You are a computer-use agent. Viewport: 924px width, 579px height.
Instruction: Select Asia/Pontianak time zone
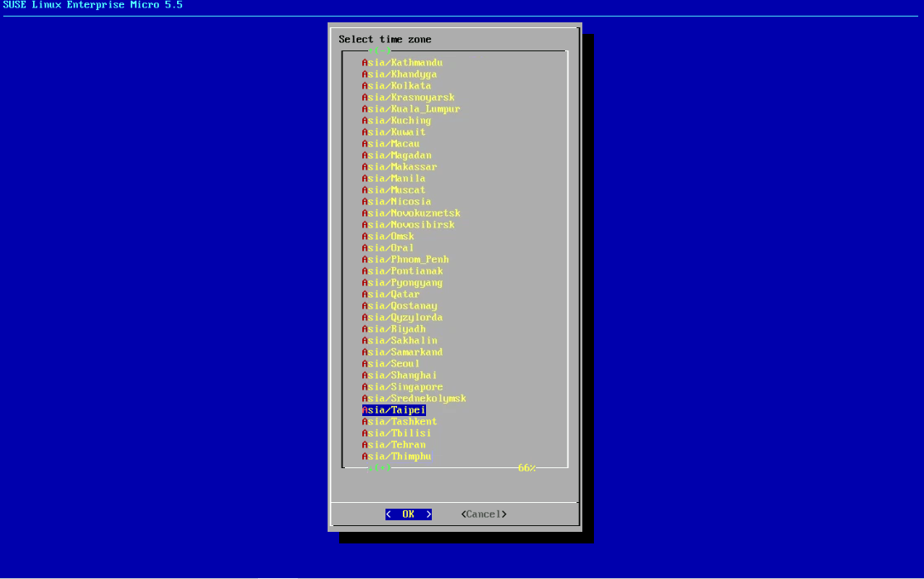point(402,271)
